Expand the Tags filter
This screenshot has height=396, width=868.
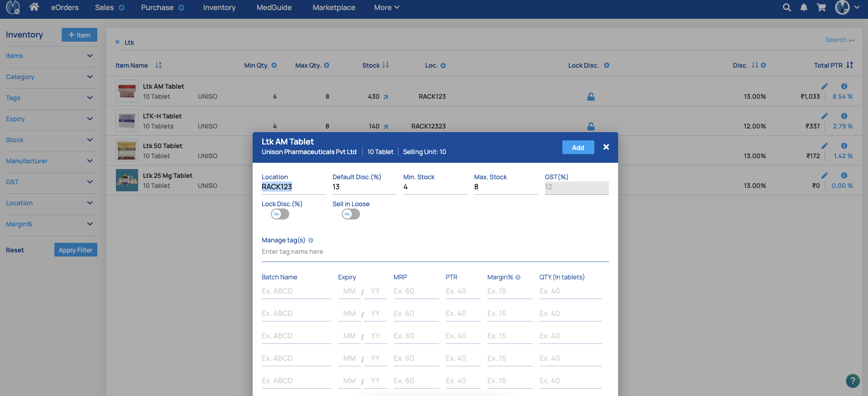90,98
